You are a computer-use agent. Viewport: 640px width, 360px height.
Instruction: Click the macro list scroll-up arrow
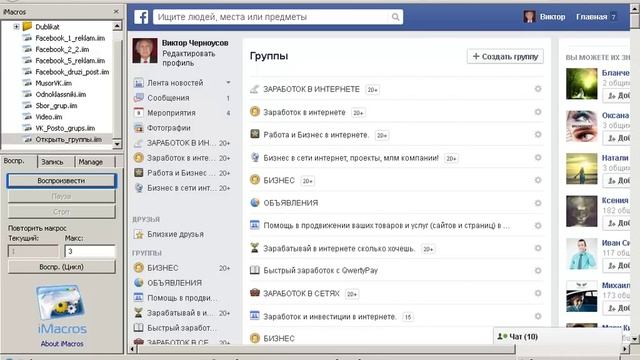[x=117, y=26]
